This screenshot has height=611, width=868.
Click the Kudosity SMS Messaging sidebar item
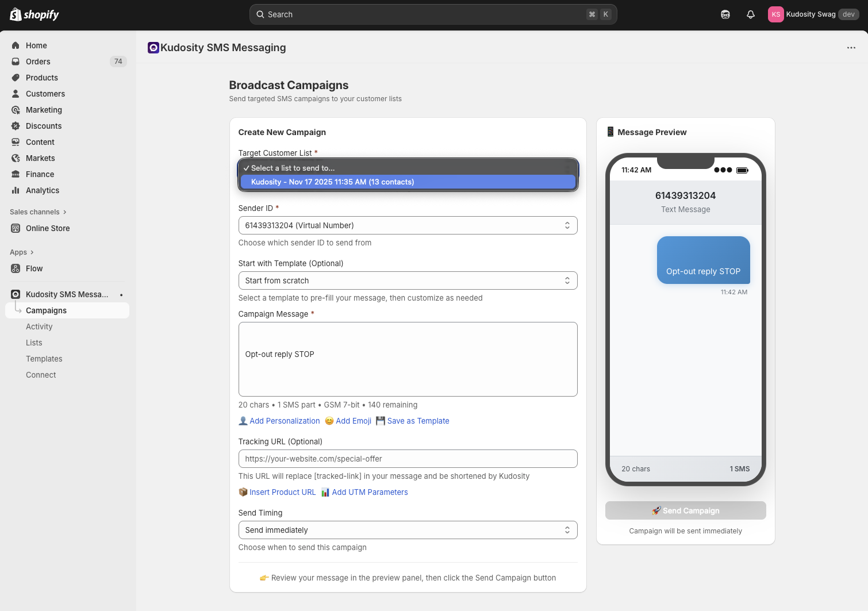coord(67,294)
